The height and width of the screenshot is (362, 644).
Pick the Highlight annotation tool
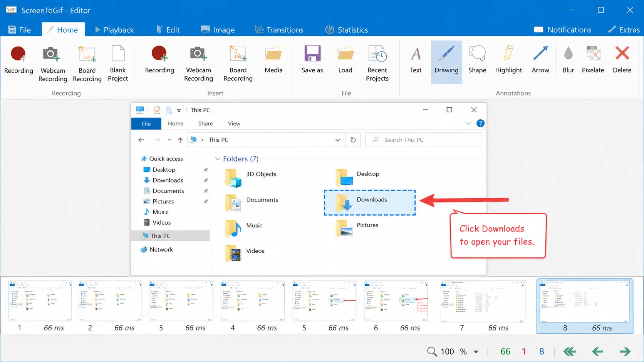(x=508, y=60)
